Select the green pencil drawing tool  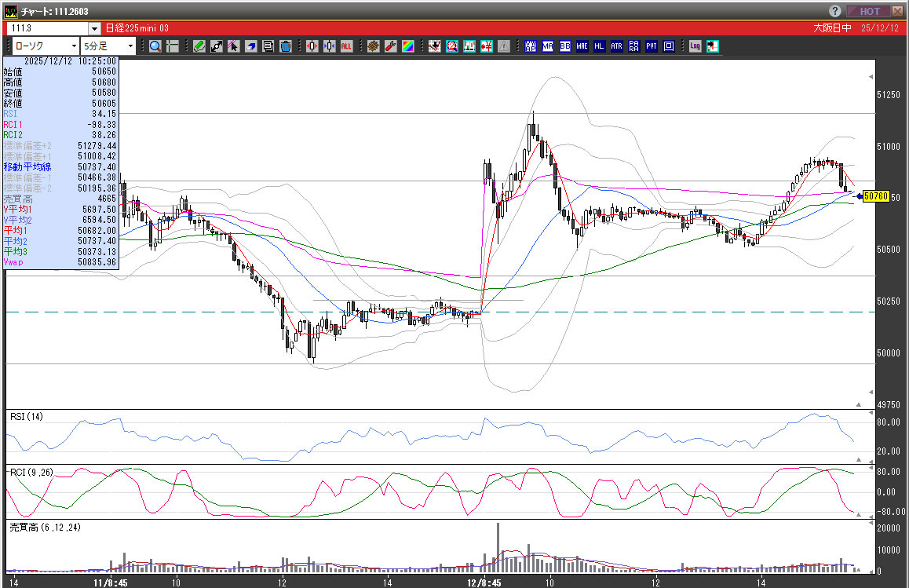coord(199,46)
